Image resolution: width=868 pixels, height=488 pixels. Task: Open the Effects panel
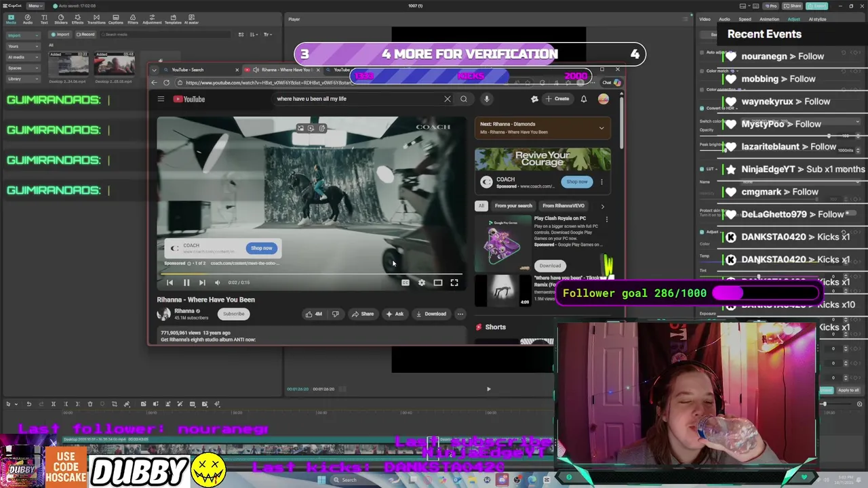click(x=77, y=19)
